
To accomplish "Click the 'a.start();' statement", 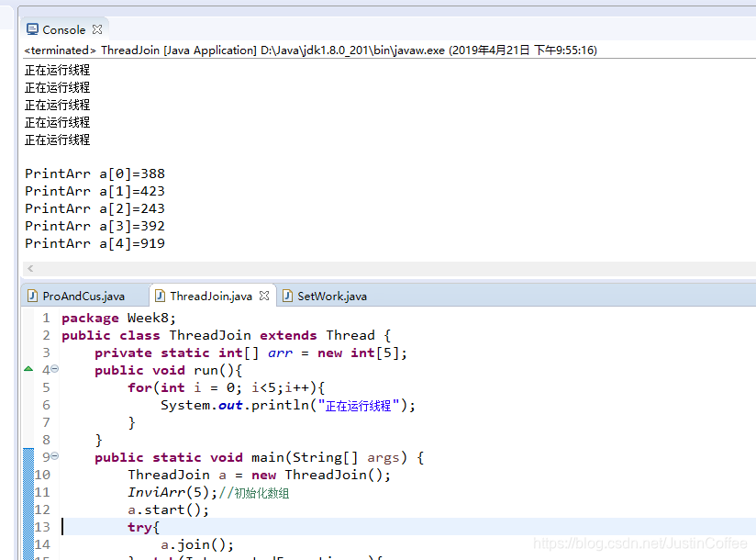I will coord(168,510).
